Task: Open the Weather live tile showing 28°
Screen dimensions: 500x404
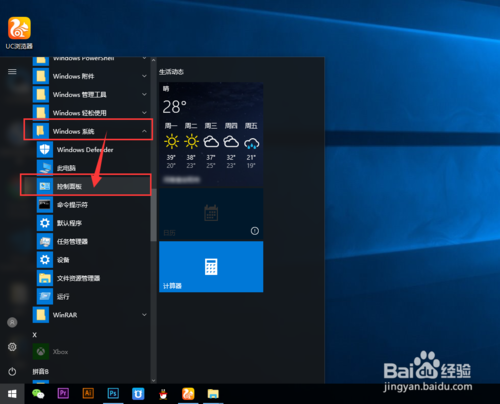Action: (211, 135)
